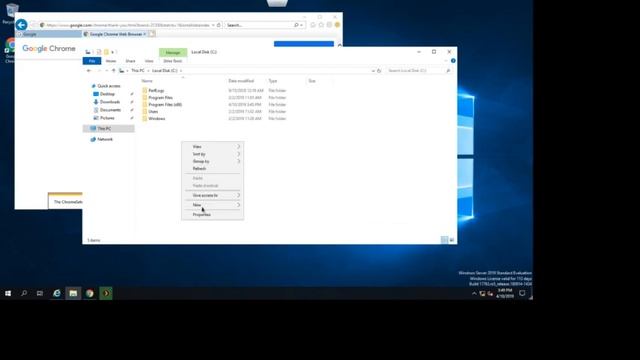Refresh the Explorer address bar
Image resolution: width=640 pixels, height=360 pixels.
point(379,71)
